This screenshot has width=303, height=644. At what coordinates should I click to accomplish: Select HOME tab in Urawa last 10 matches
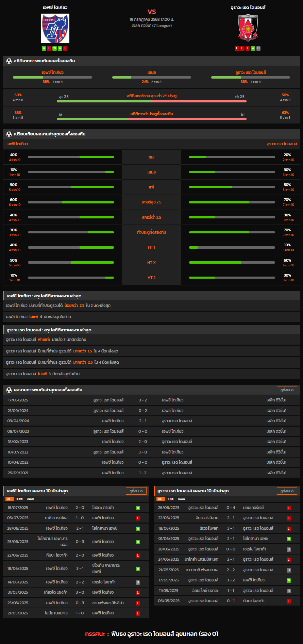coord(171,499)
